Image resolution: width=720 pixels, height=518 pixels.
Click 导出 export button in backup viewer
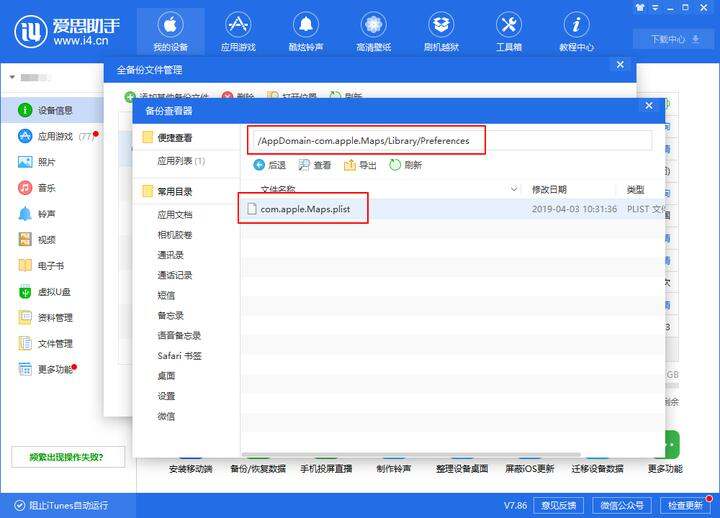pos(360,165)
